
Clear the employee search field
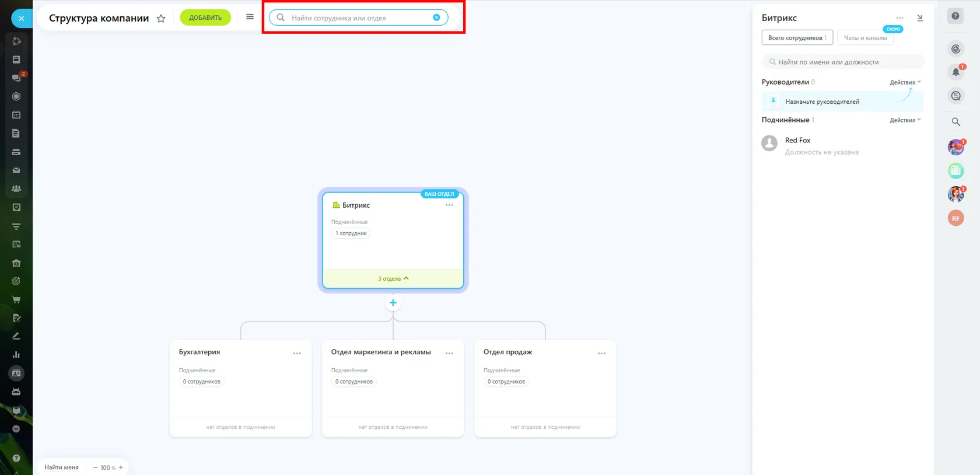pos(436,18)
